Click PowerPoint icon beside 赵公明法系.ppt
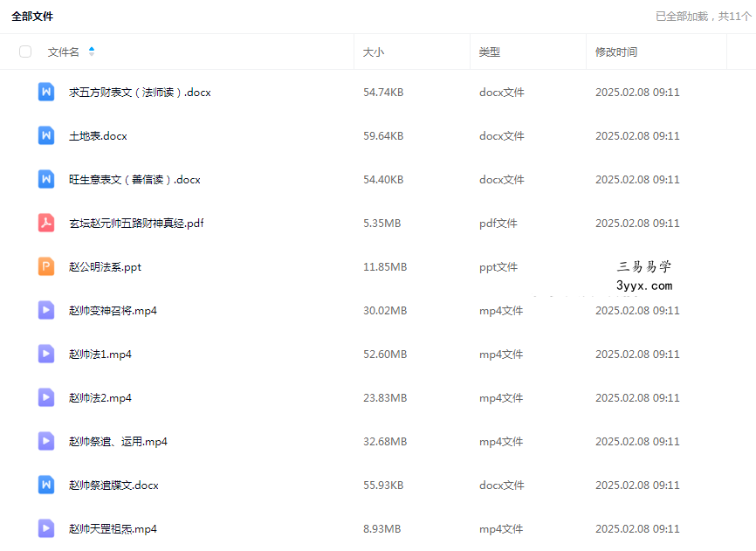The image size is (756, 551). click(46, 266)
